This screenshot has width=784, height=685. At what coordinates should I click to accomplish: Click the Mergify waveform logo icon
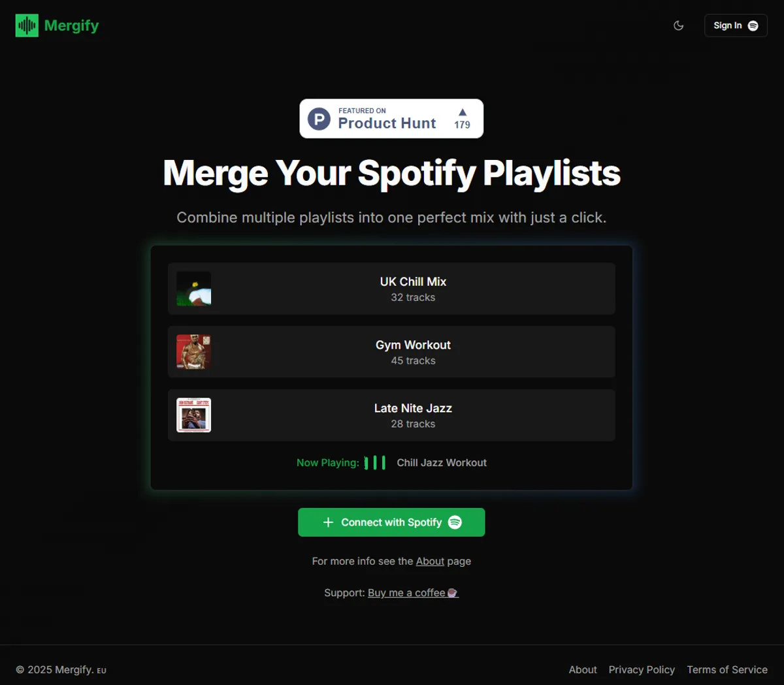(x=27, y=25)
